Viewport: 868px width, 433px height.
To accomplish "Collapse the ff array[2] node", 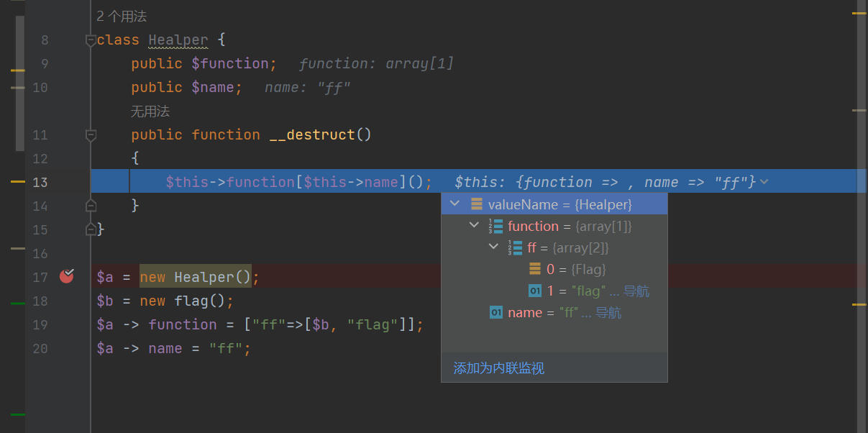I will point(493,247).
